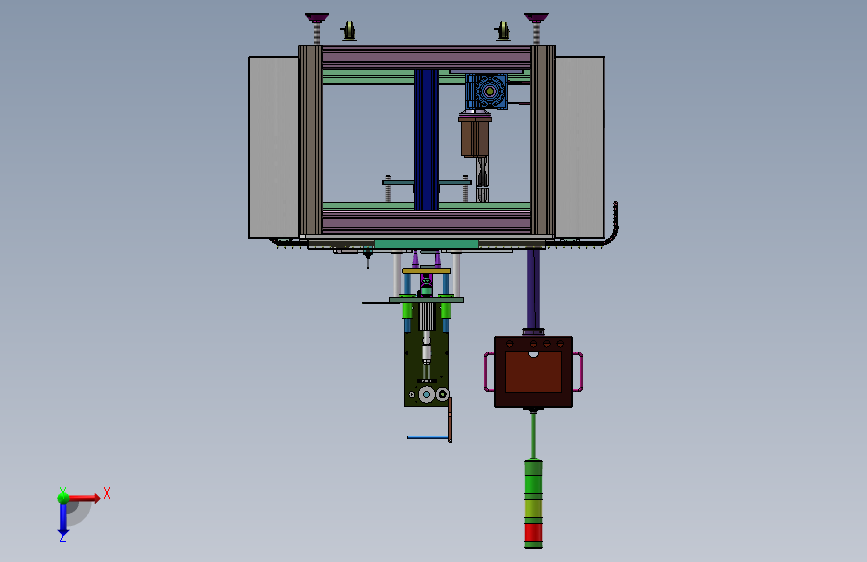
Task: Select the thin green pole above the signal tower
Action: 533,436
